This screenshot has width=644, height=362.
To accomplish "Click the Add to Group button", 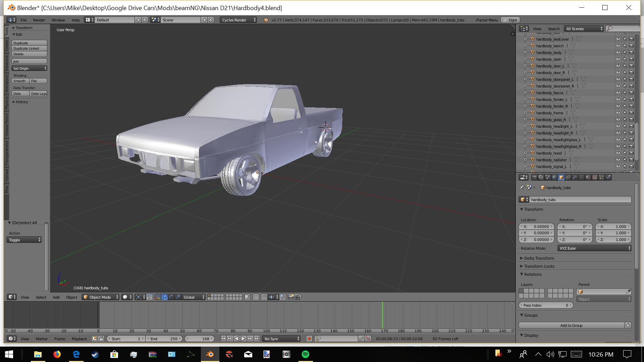I will point(571,325).
